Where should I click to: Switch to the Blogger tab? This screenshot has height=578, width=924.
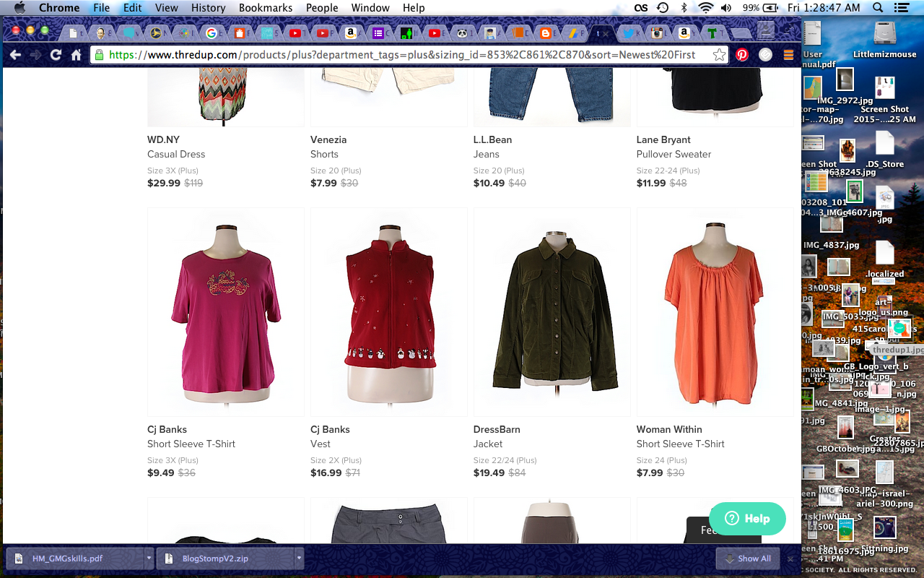pos(546,33)
